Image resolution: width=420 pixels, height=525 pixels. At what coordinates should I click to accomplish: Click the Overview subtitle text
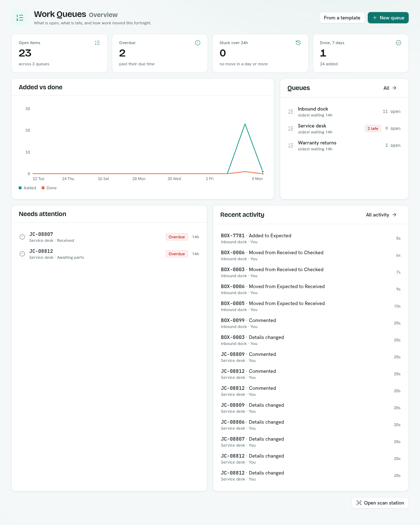click(x=103, y=15)
